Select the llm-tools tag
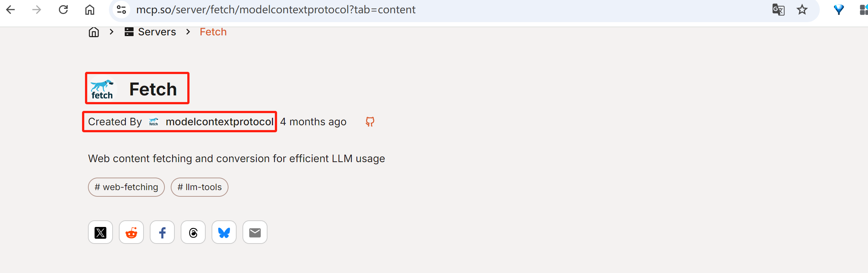 199,187
